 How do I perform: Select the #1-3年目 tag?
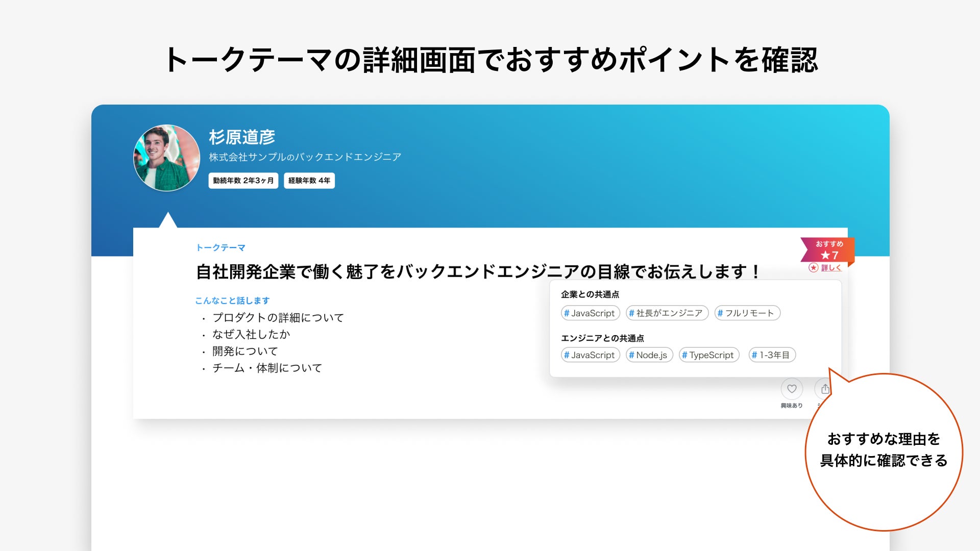click(x=771, y=355)
